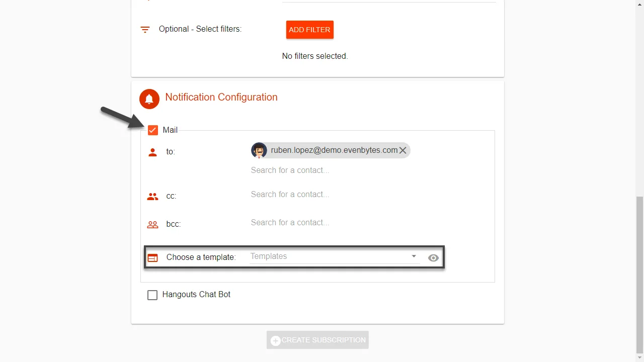Screen dimensions: 644x362
Task: Open the Templates dropdown
Action: tap(335, 256)
